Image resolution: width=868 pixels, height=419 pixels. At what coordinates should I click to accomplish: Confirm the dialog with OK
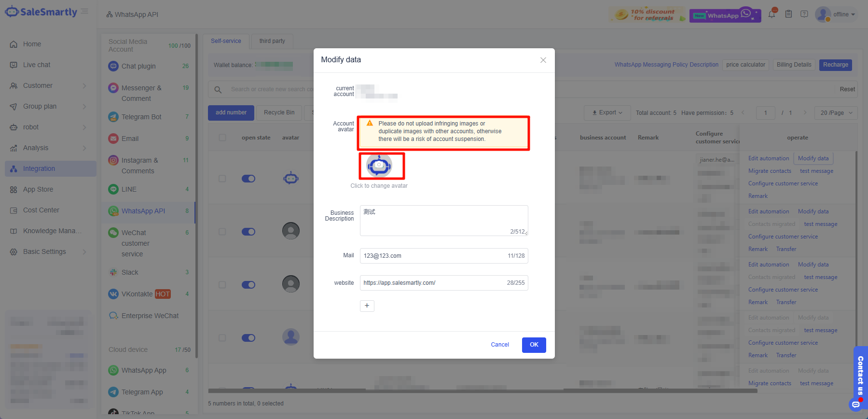pyautogui.click(x=534, y=345)
